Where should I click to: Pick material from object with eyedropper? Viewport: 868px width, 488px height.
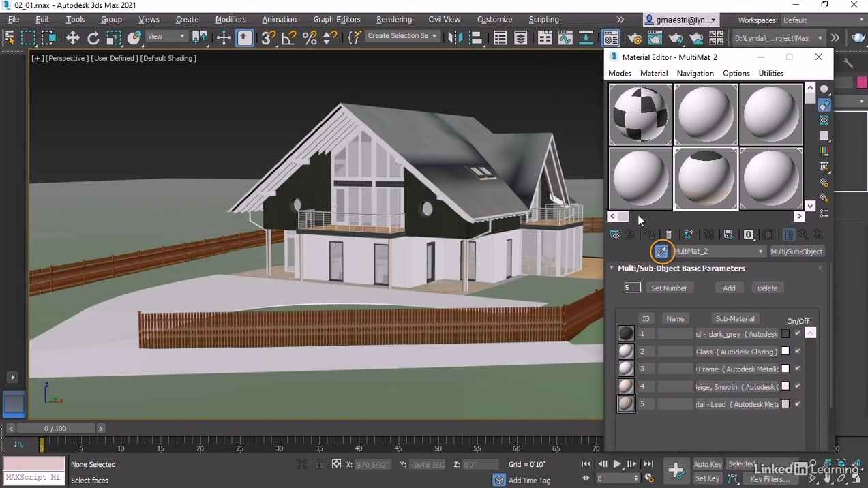[661, 251]
